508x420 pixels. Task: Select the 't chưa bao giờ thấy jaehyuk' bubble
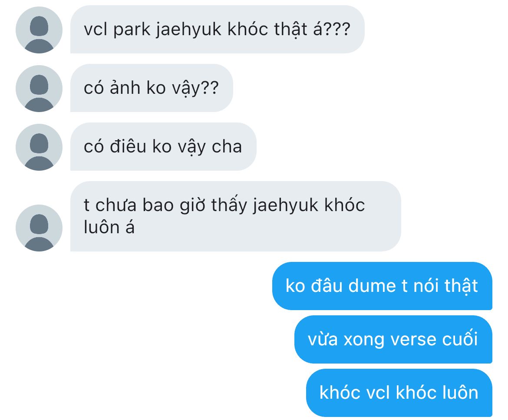point(235,216)
